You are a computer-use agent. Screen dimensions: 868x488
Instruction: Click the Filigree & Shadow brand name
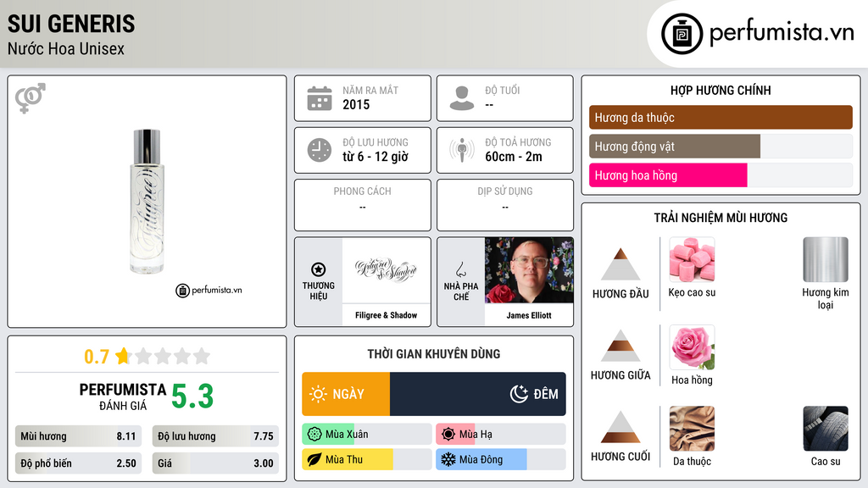386,315
